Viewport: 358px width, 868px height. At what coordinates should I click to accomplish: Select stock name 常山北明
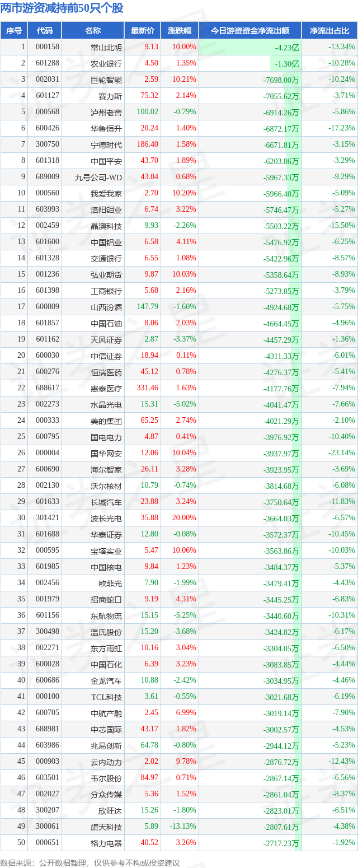tap(106, 48)
